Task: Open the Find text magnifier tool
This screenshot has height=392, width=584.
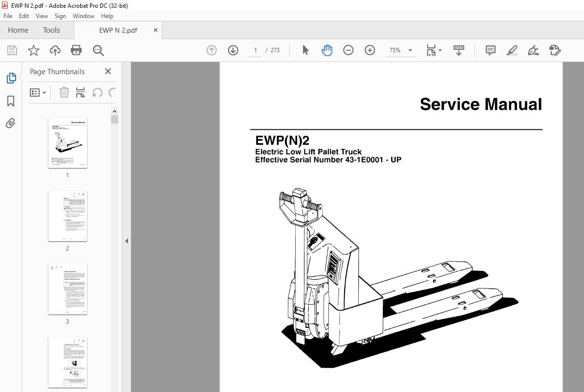Action: pos(98,50)
